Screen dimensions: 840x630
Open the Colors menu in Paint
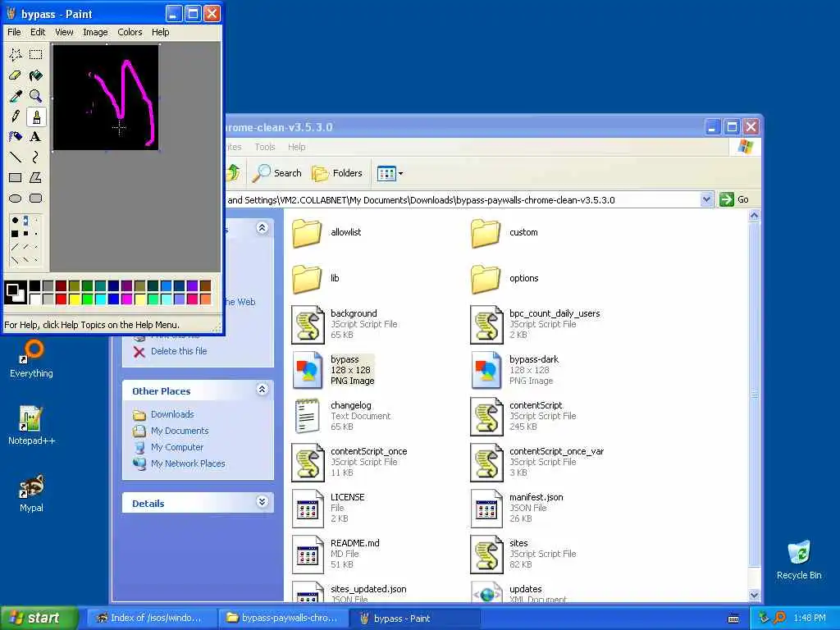130,32
